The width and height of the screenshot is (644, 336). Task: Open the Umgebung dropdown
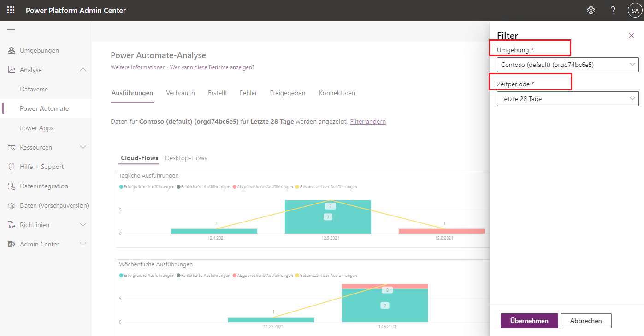(x=568, y=65)
